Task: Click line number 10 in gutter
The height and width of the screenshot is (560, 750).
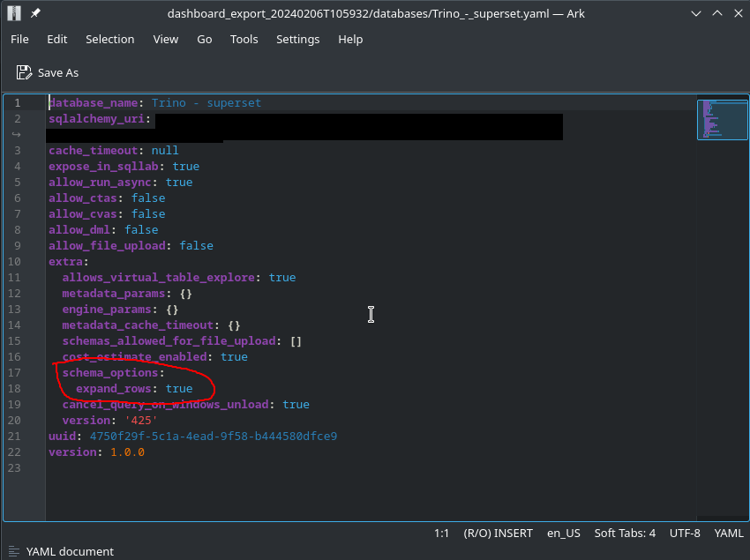Action: click(14, 262)
